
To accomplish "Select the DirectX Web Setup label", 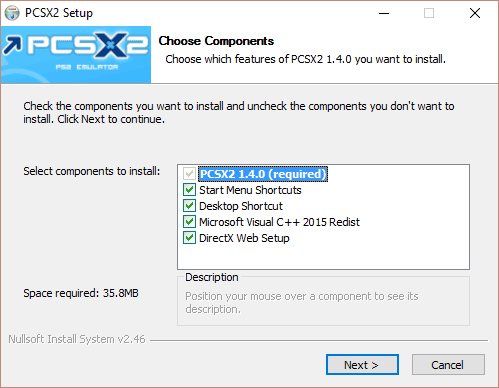I will [x=244, y=238].
